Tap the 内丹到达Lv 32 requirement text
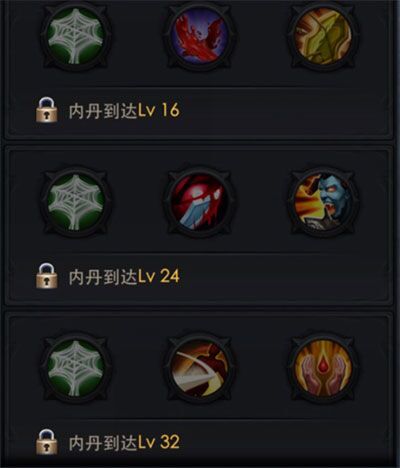 click(x=124, y=442)
